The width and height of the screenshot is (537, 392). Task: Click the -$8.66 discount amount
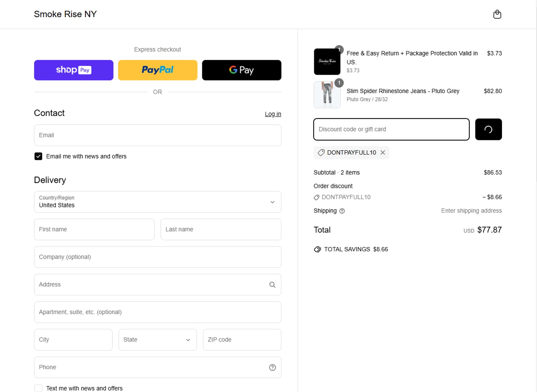coord(492,197)
